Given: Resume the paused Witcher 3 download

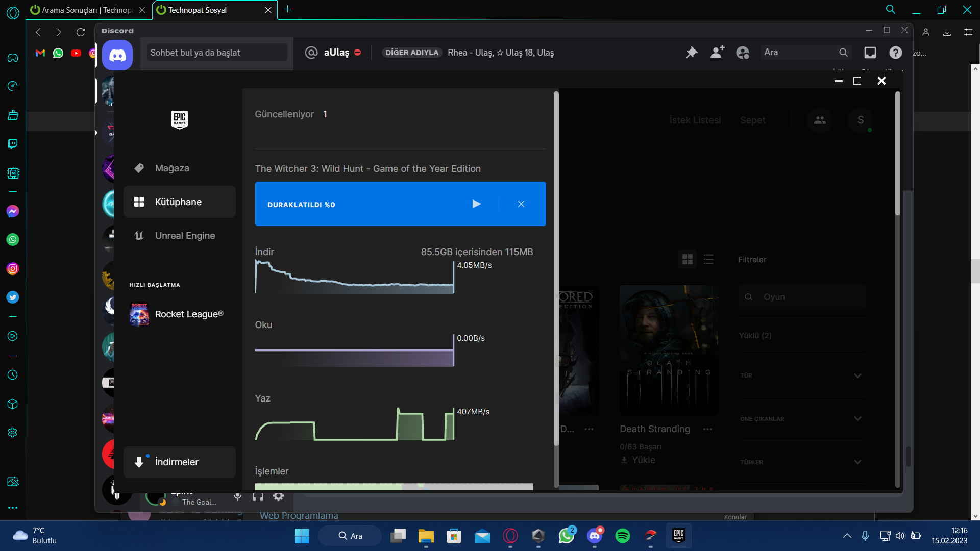Looking at the screenshot, I should 476,204.
